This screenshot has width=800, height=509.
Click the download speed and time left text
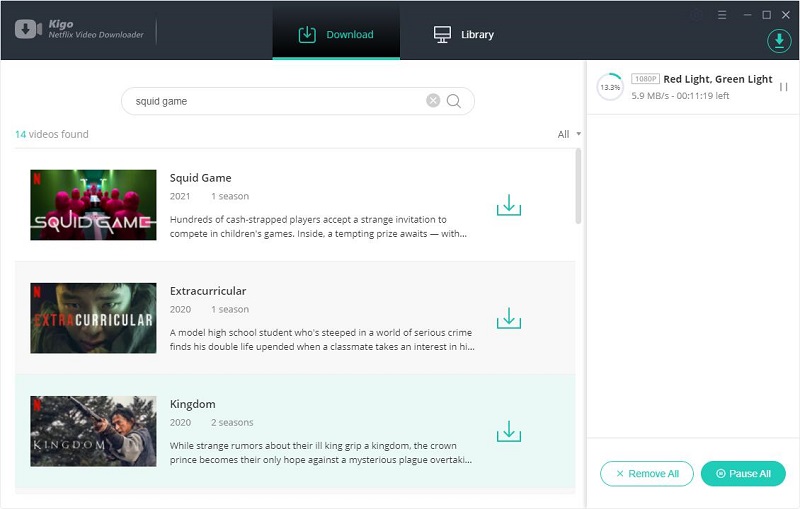680,96
